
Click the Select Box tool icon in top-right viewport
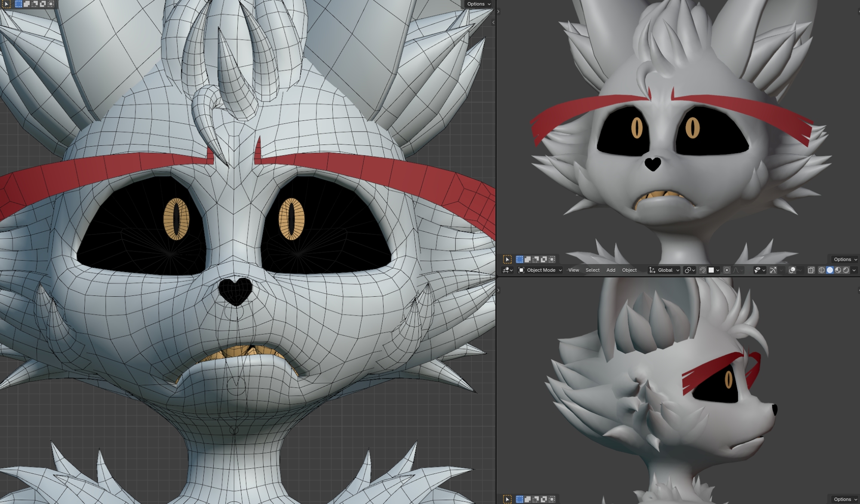click(x=507, y=259)
